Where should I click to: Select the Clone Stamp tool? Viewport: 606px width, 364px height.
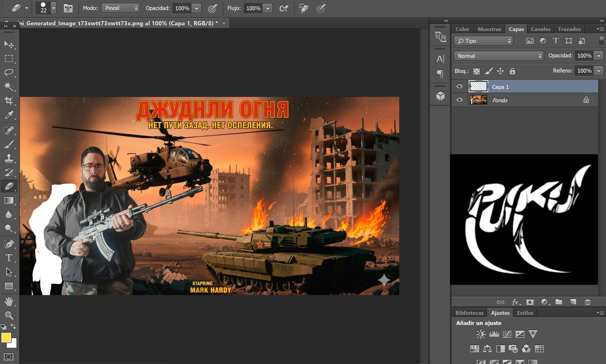[9, 158]
